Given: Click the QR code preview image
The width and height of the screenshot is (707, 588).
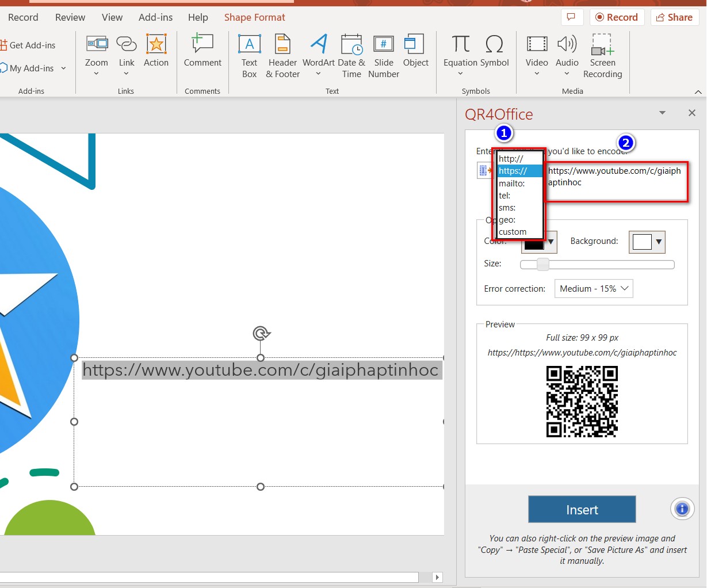Looking at the screenshot, I should [582, 402].
